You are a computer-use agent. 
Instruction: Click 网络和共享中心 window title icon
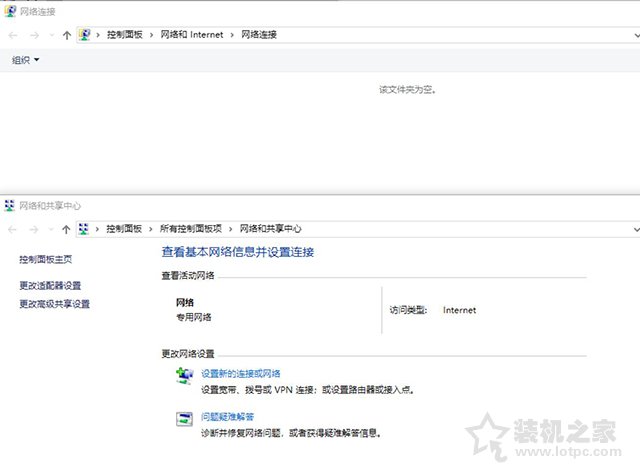point(9,205)
